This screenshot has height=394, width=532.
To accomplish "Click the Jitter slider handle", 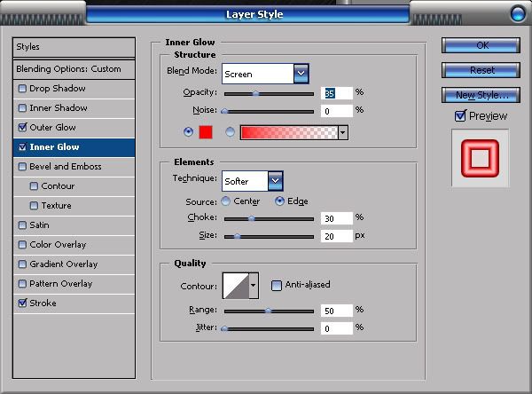I will coord(224,328).
